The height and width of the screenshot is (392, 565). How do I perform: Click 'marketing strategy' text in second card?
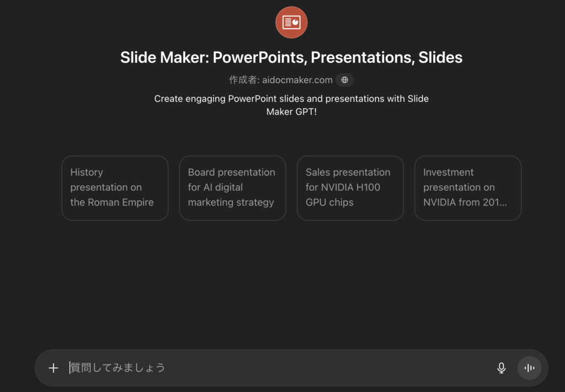tap(231, 202)
